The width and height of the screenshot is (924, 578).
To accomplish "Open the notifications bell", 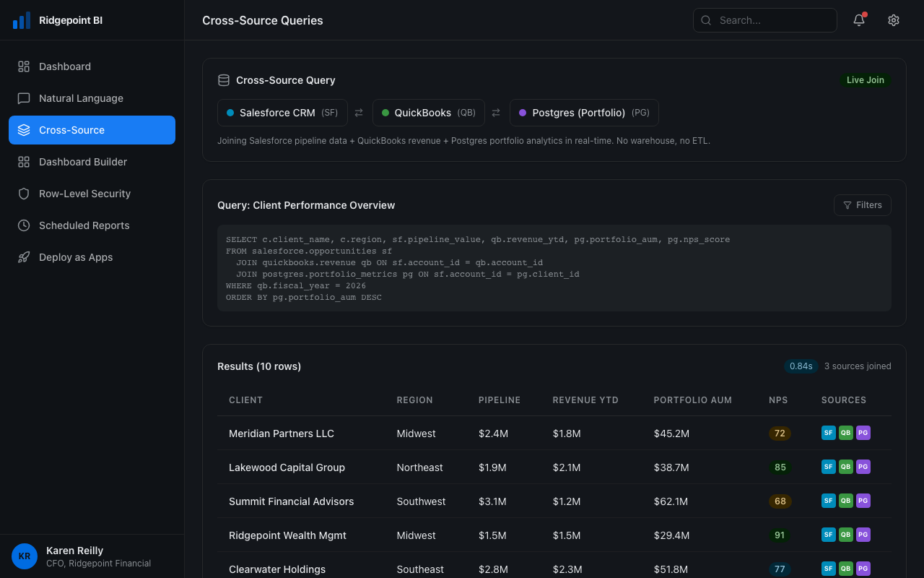I will coord(858,20).
